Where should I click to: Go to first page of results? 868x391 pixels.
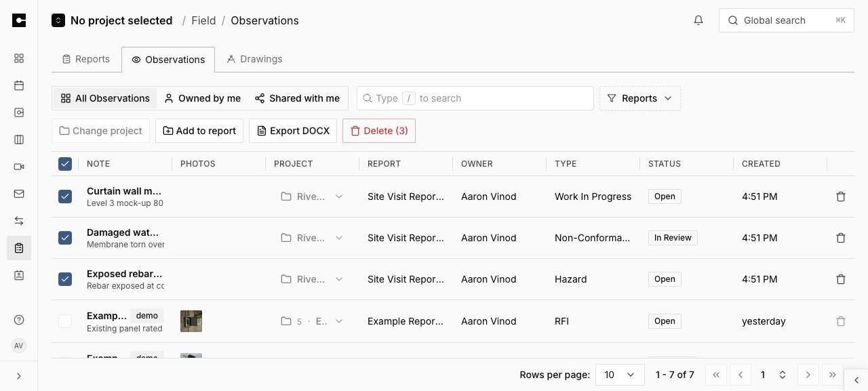coord(716,375)
